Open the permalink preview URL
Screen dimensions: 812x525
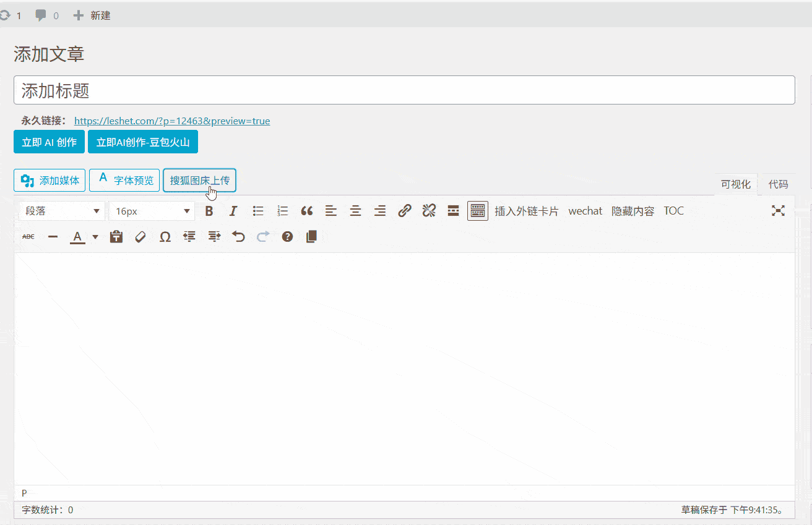coord(171,121)
